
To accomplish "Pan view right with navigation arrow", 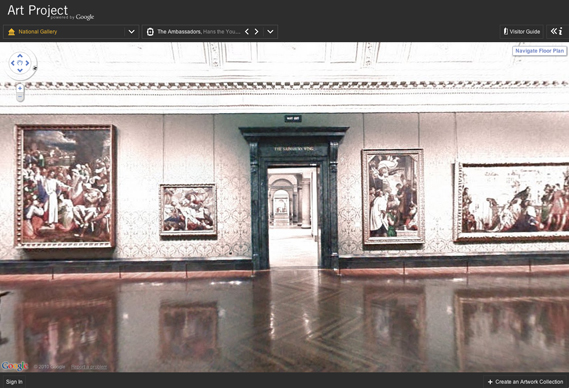I will (27, 63).
